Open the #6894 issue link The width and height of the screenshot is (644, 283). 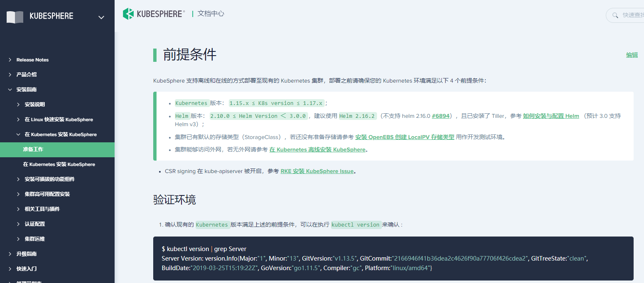coord(441,116)
